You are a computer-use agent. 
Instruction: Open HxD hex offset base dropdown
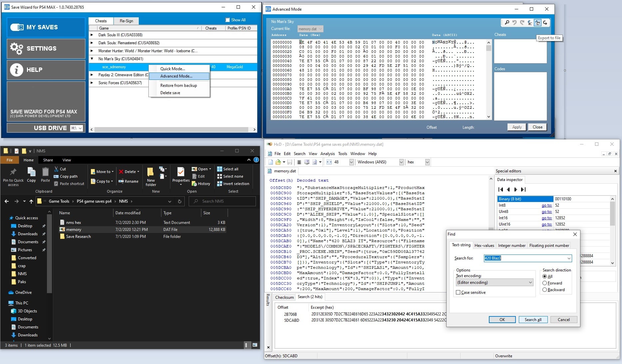click(427, 162)
